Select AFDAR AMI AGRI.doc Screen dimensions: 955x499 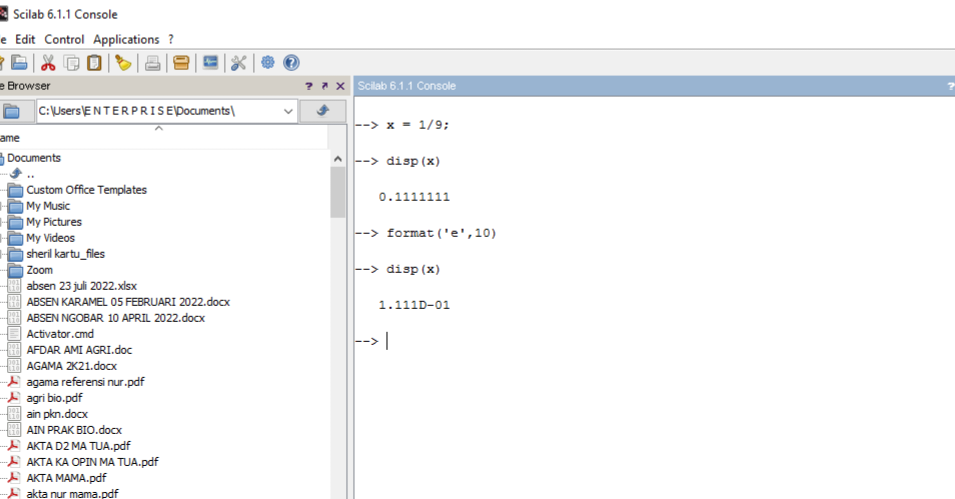[79, 350]
